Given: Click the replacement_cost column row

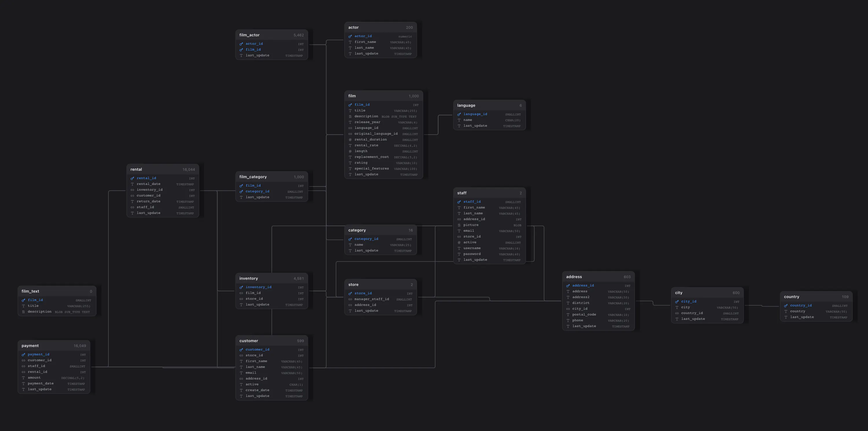Looking at the screenshot, I should coord(383,157).
